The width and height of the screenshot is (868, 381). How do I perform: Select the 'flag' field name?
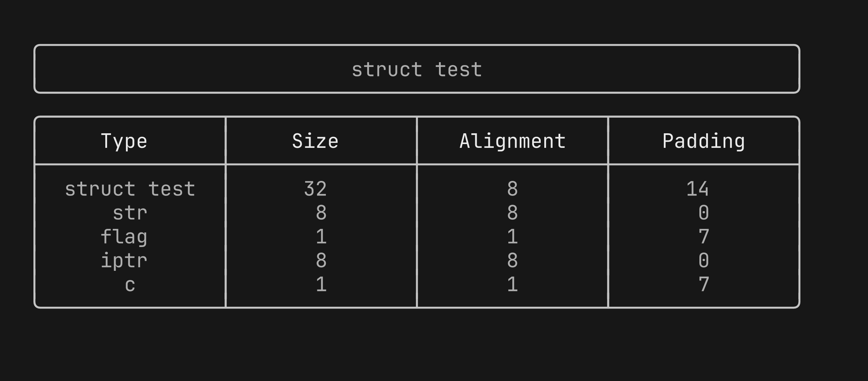124,237
